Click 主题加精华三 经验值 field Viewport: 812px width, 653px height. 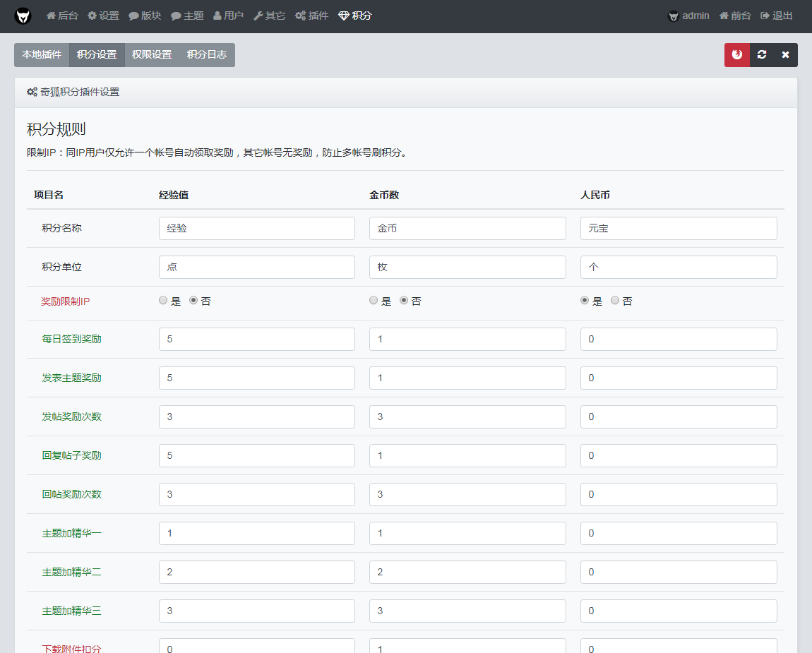pyautogui.click(x=257, y=611)
